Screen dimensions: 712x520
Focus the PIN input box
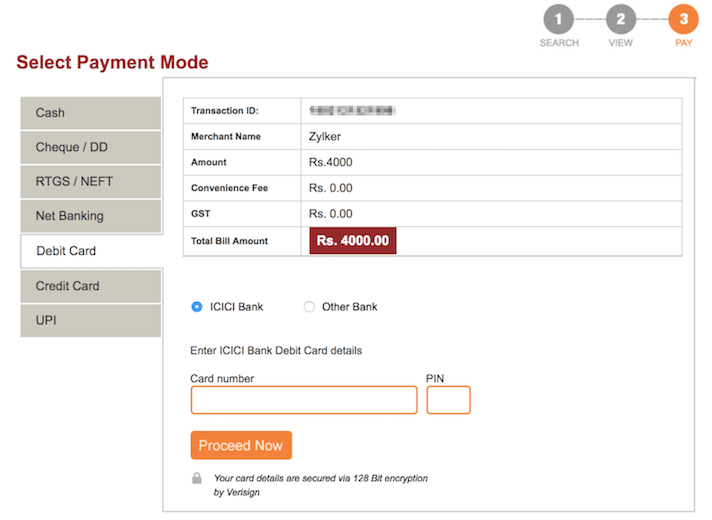tap(448, 400)
